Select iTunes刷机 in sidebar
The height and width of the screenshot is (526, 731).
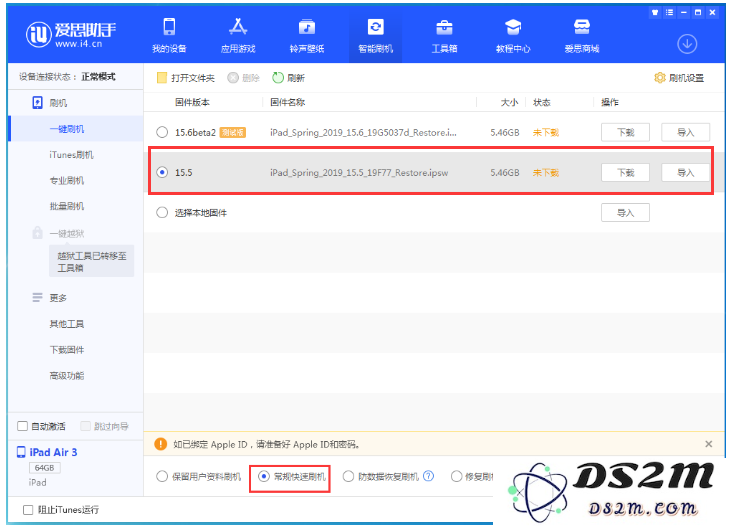(x=71, y=155)
